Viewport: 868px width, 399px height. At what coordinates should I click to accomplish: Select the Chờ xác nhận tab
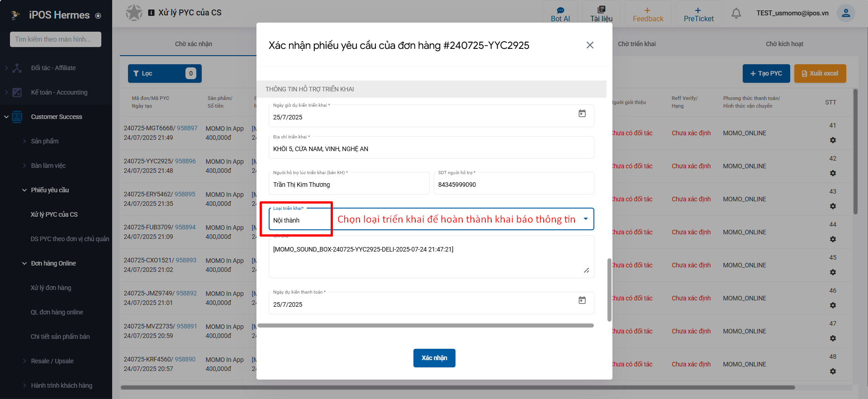[x=193, y=44]
